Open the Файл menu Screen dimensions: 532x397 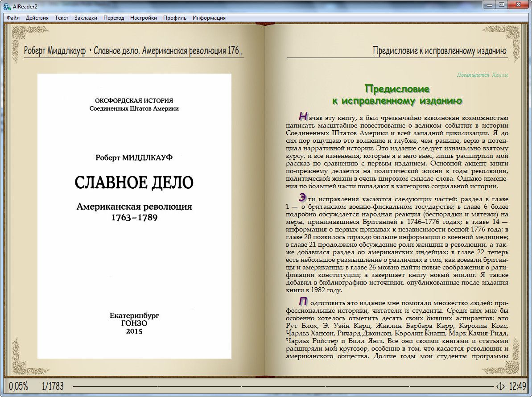13,18
